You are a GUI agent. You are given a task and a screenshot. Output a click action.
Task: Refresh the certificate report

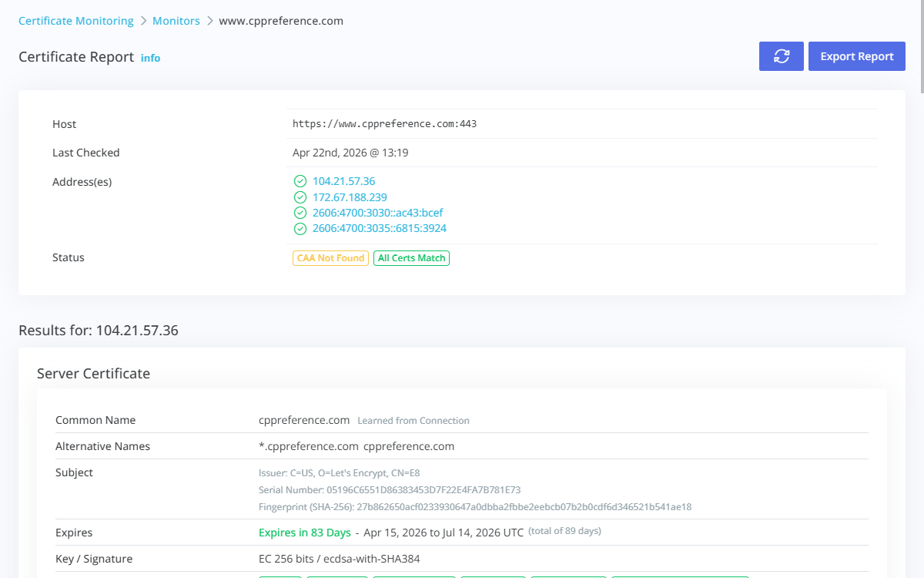pyautogui.click(x=781, y=55)
